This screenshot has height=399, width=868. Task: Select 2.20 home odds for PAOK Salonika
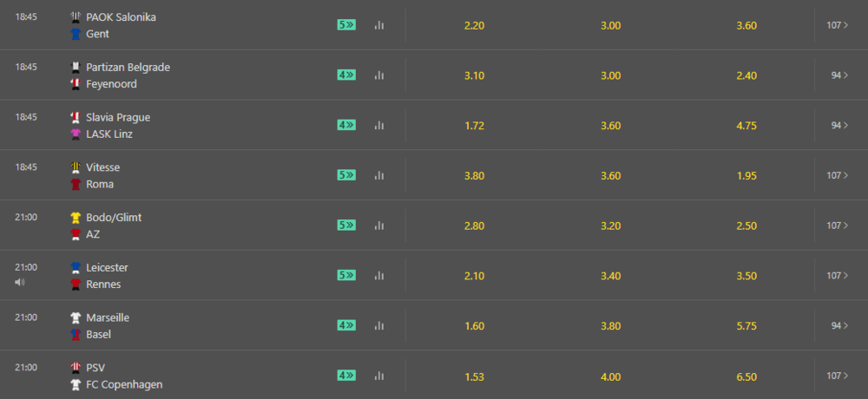pyautogui.click(x=475, y=26)
